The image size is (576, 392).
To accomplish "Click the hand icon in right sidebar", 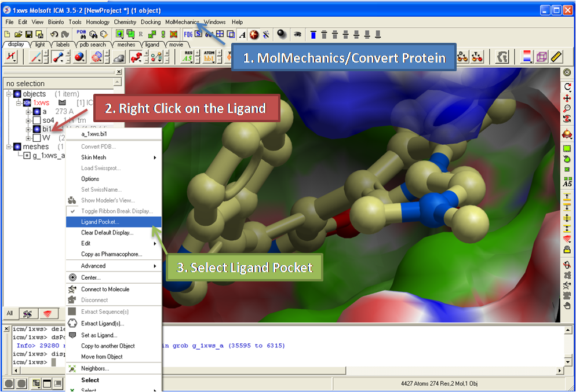I will pos(567,305).
